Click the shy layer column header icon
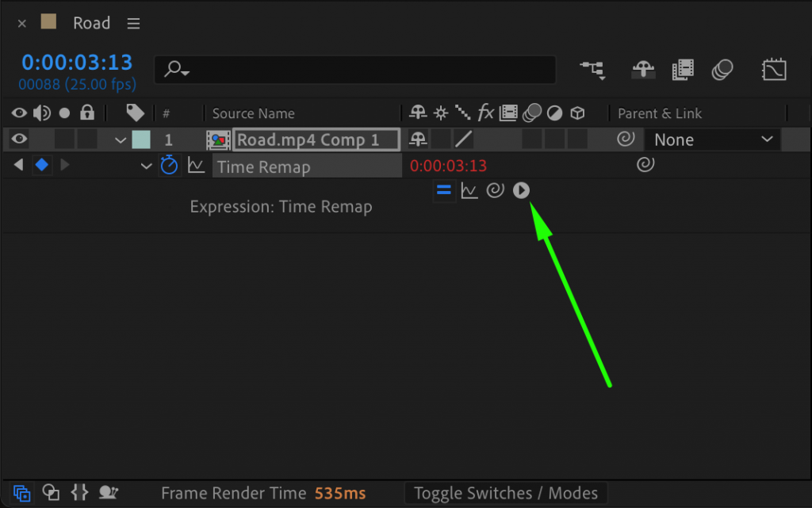 pyautogui.click(x=418, y=113)
